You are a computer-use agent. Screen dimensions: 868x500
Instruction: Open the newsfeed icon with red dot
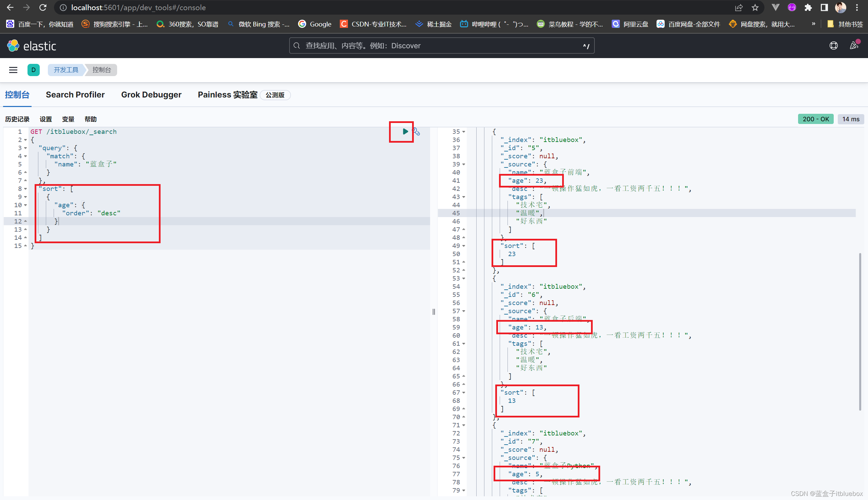point(854,46)
